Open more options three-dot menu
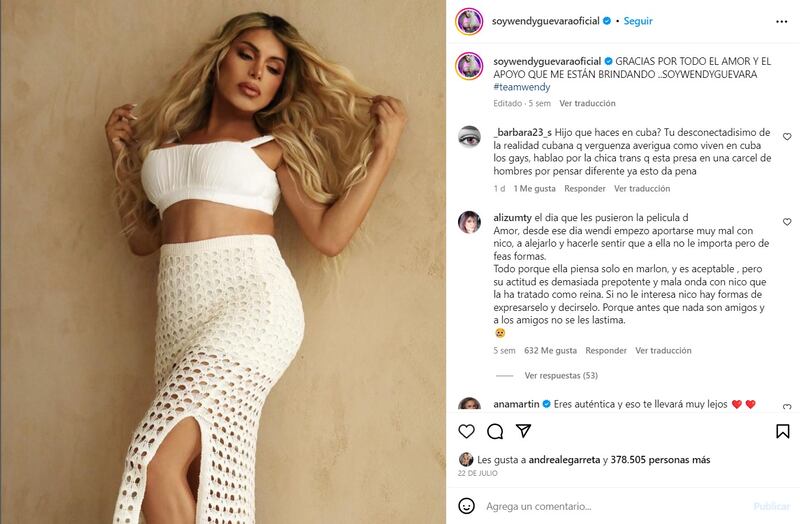 tap(782, 21)
